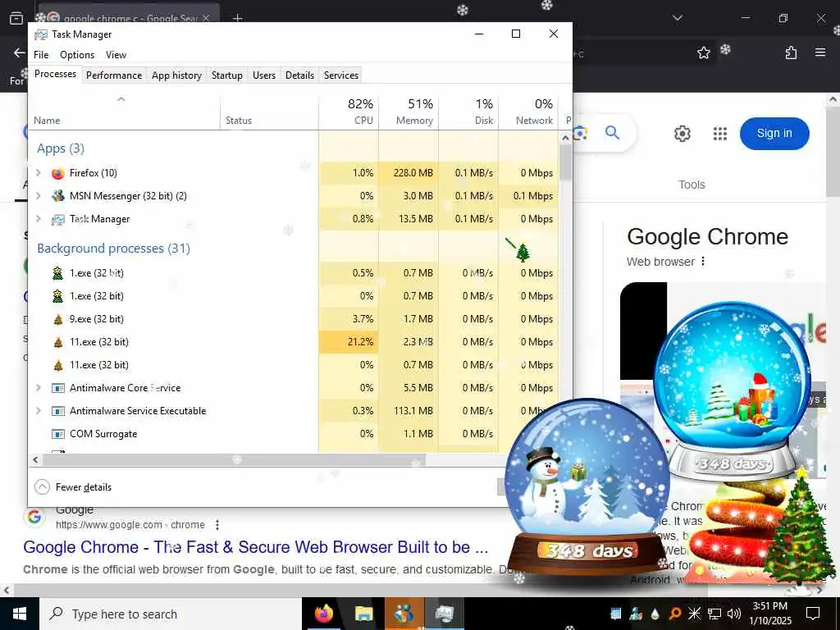Click the MSN Messenger taskbar button
This screenshot has height=630, width=840.
tap(404, 614)
